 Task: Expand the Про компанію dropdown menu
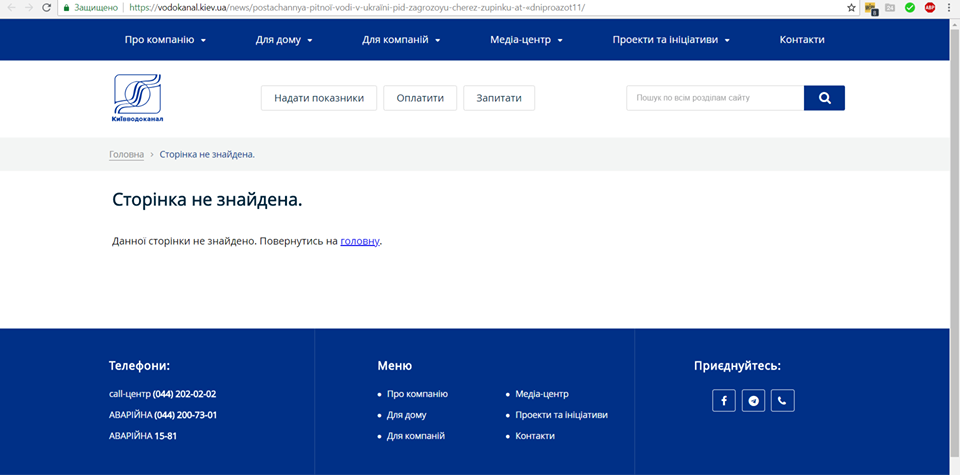[x=165, y=40]
